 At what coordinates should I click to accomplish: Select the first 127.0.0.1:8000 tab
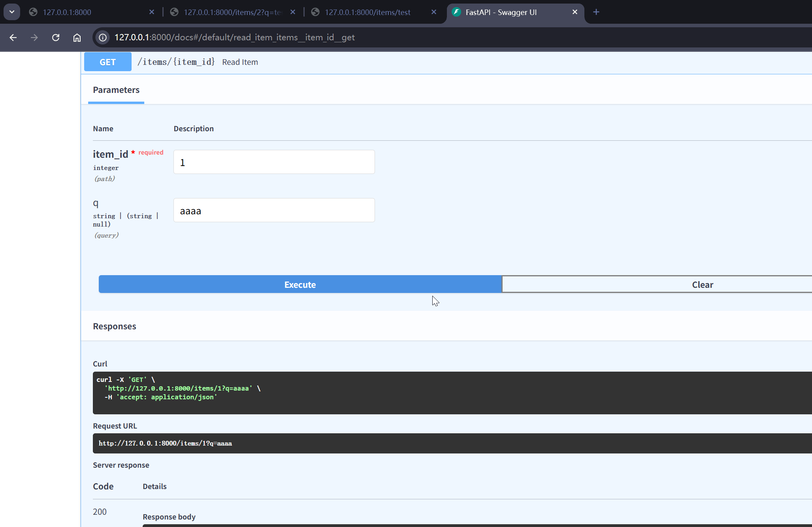pyautogui.click(x=67, y=12)
